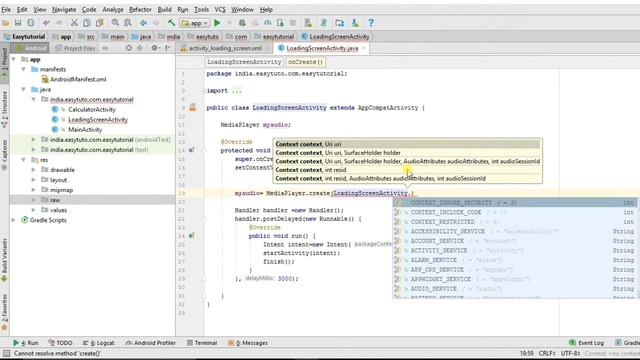The width and height of the screenshot is (640, 360).
Task: Switch to activity_loading_screen.xml editor tab
Action: click(224, 48)
